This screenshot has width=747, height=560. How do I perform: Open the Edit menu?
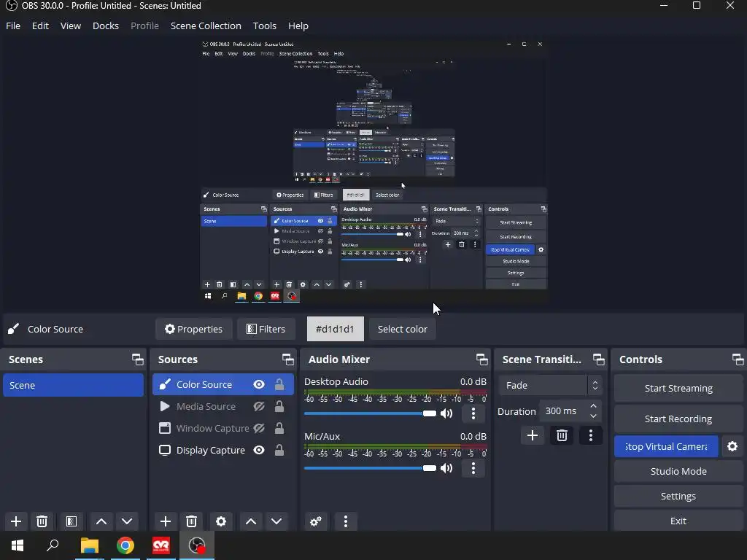(41, 26)
